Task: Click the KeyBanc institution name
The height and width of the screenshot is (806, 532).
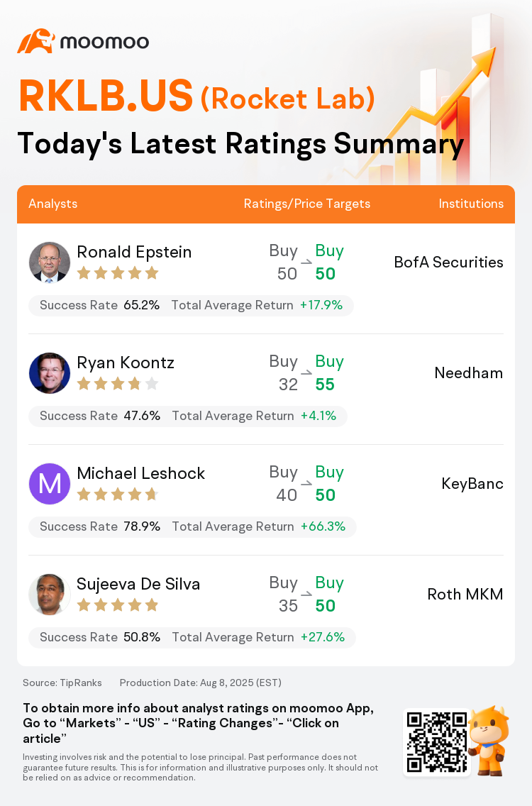Action: 472,484
